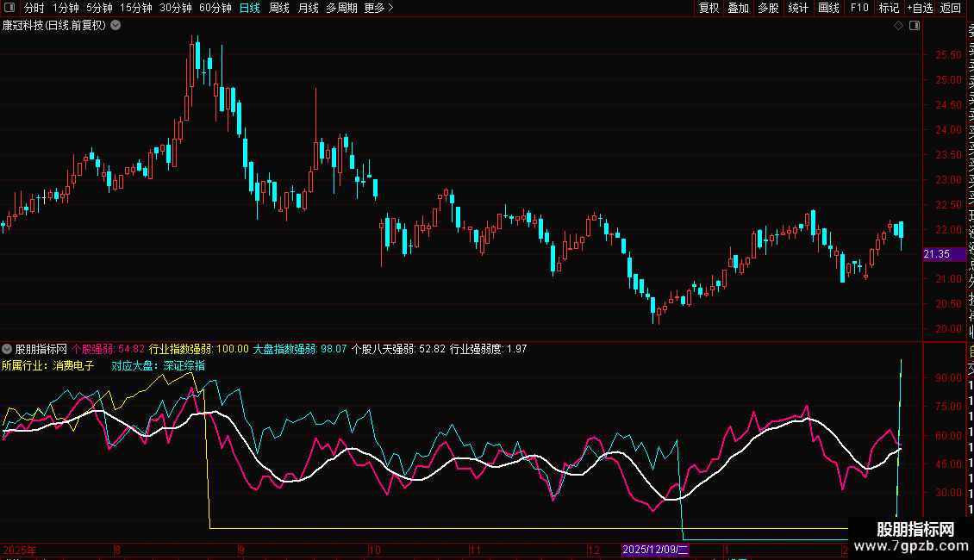974x560 pixels.
Task: Add stock via +自选 button
Action: 920,8
